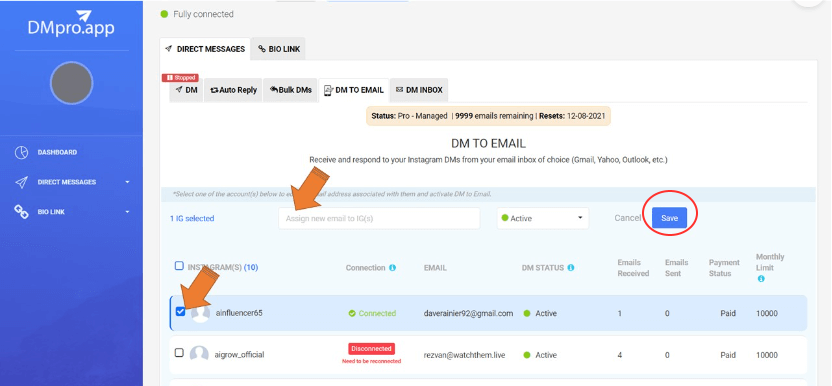832x386 pixels.
Task: Click email daverainier92@gmail.com
Action: [469, 313]
